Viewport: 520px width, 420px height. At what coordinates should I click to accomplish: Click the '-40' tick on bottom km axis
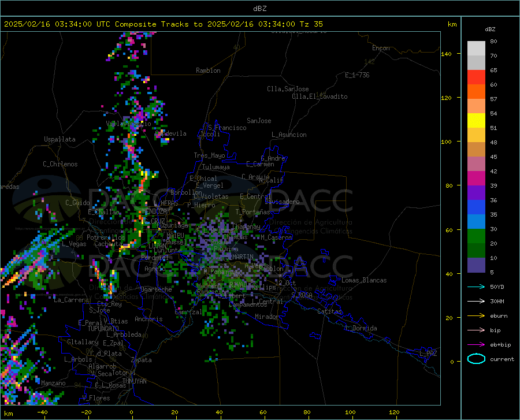[42, 412]
